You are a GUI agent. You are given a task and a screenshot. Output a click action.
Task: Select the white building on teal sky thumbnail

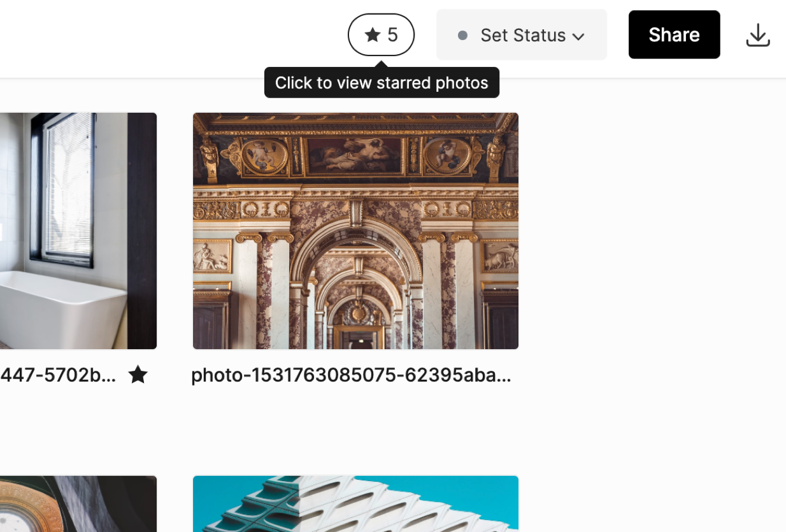pyautogui.click(x=355, y=503)
